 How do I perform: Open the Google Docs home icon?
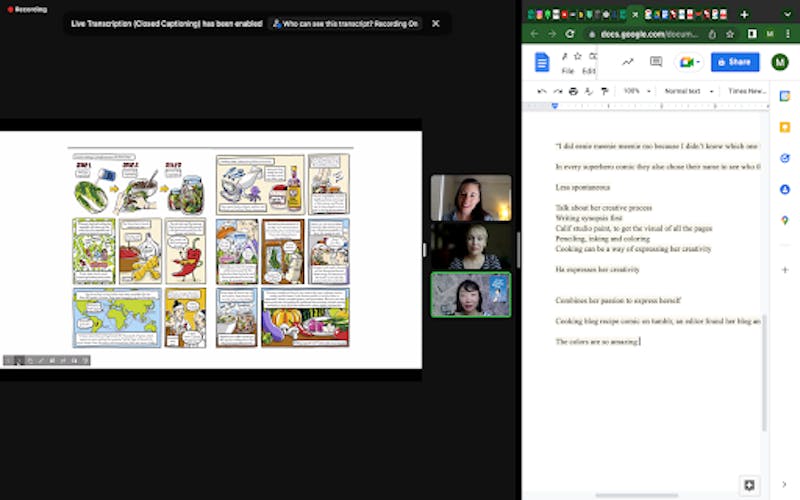pos(541,62)
